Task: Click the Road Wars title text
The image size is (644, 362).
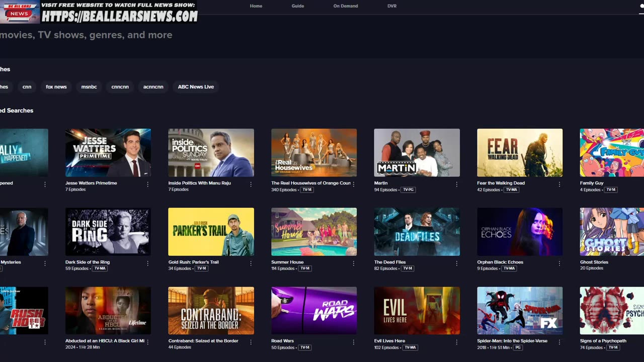Action: tap(282, 341)
